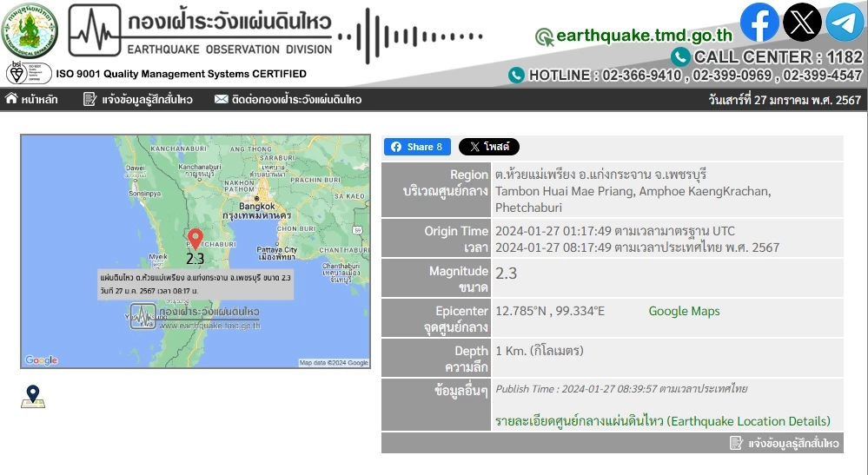
Task: Click the Google logo on the map
Action: [41, 360]
